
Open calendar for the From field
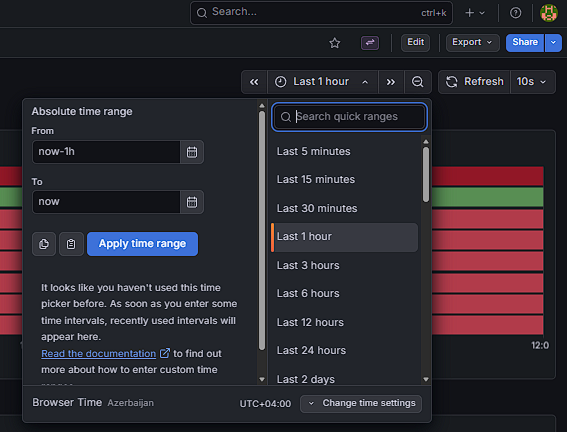pyautogui.click(x=192, y=152)
